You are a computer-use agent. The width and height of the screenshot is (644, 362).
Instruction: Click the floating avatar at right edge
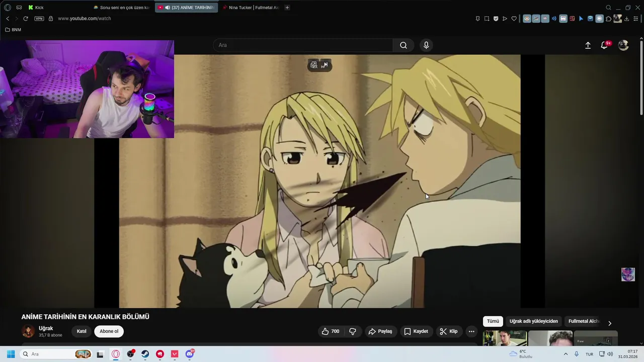[628, 275]
